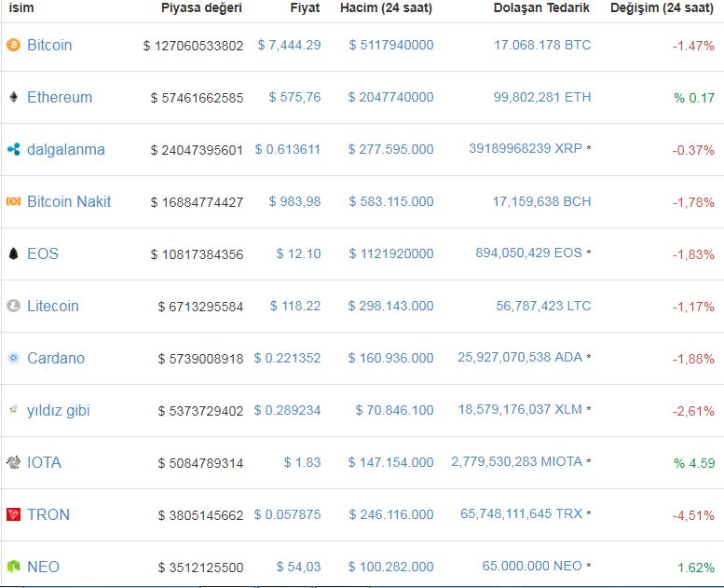
Task: Click the Stellar rocket icon beside yıldız gibi
Action: coord(13,410)
